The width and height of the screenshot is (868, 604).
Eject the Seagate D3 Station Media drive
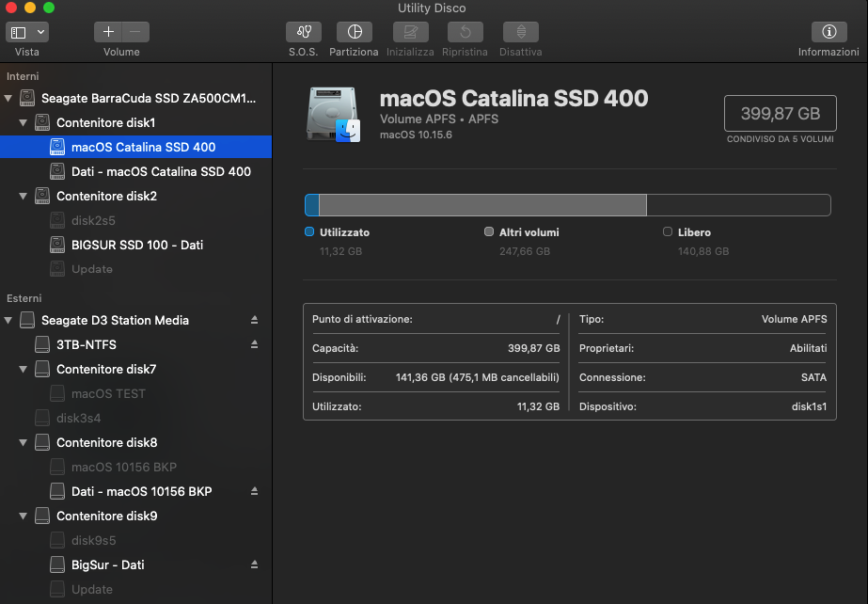(x=254, y=320)
